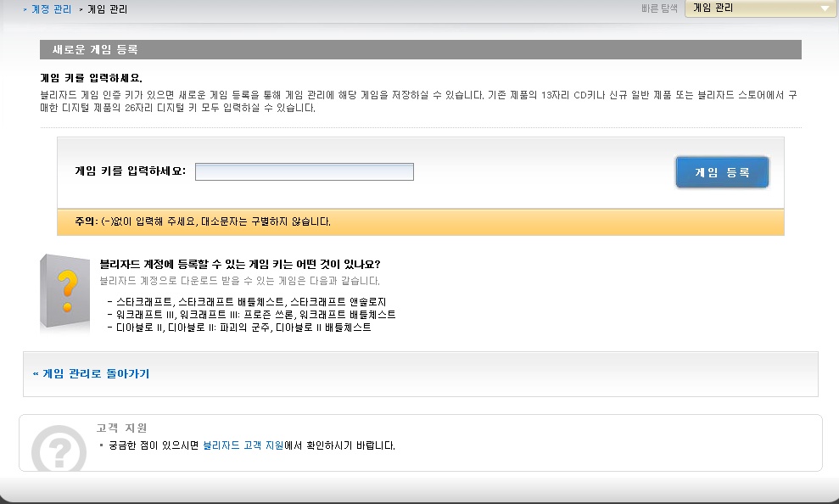Click the gray line about downloadable Blizzard account games
This screenshot has width=839, height=504.
coord(240,281)
